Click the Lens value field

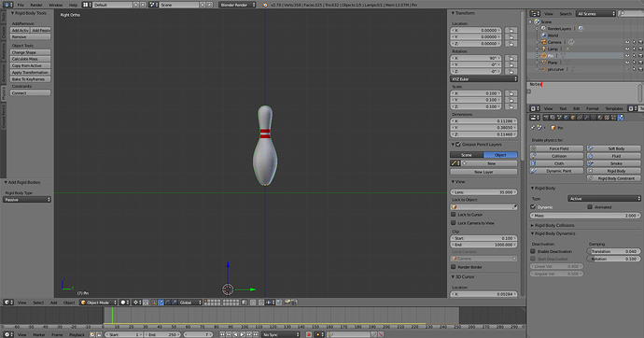pos(483,191)
